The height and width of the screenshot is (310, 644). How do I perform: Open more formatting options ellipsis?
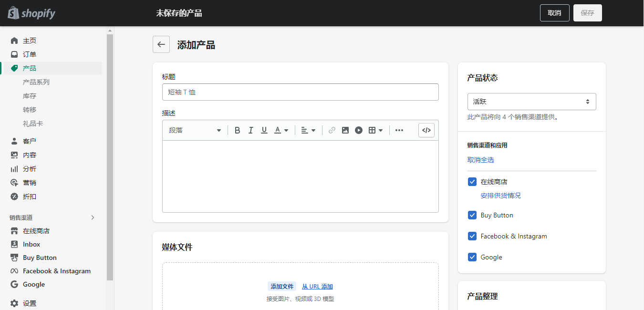pos(399,130)
